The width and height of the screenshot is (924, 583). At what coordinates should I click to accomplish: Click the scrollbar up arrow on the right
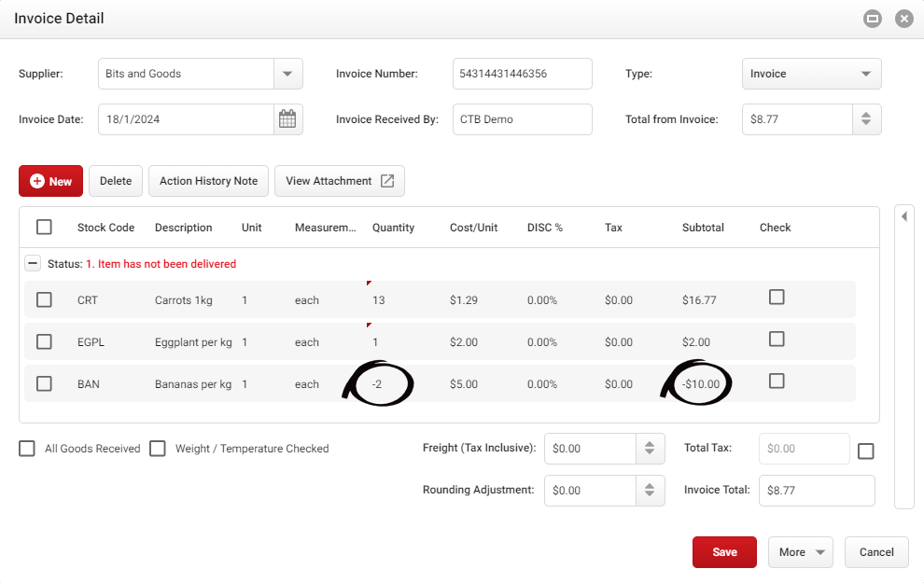click(903, 215)
